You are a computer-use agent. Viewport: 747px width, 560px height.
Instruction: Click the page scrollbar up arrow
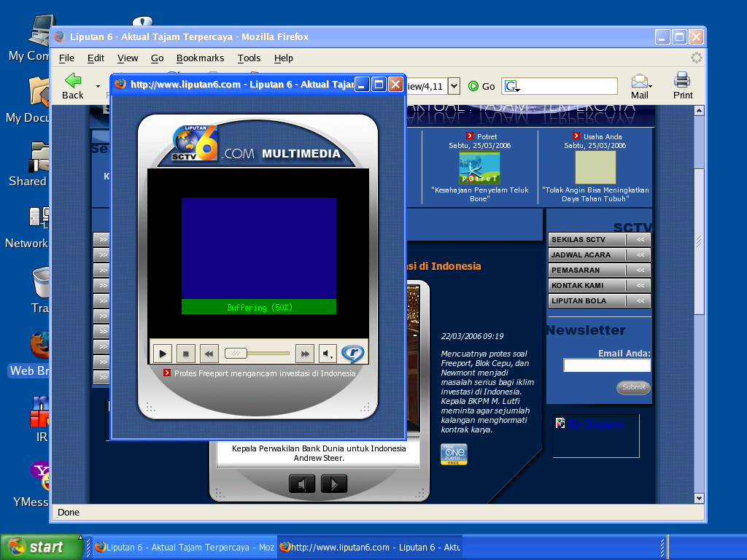(699, 111)
